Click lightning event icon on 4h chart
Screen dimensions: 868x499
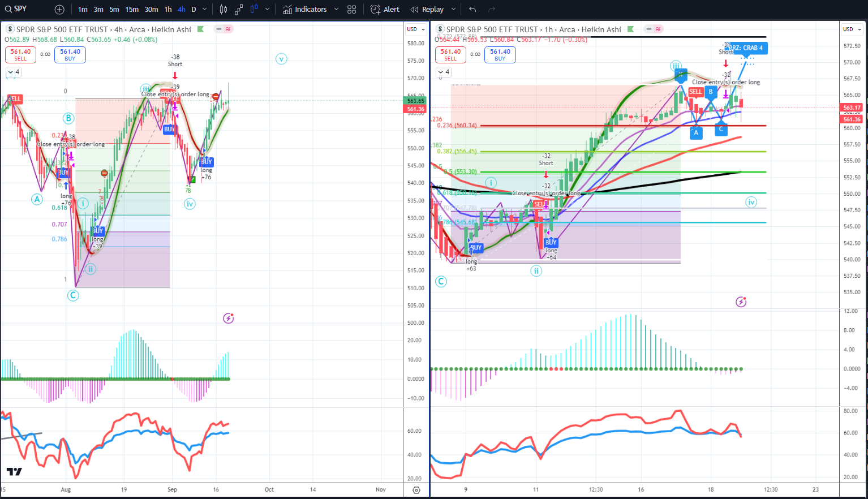(228, 319)
